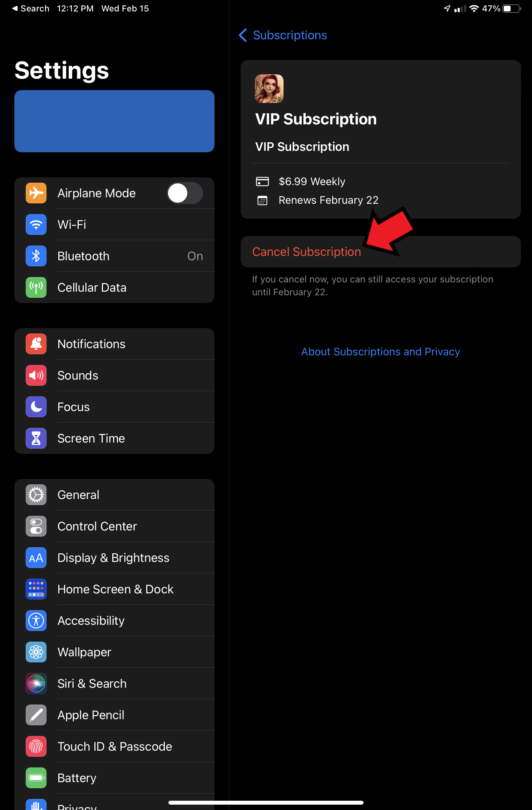532x810 pixels.
Task: Open Screen Time via the hourglass icon
Action: pos(36,438)
